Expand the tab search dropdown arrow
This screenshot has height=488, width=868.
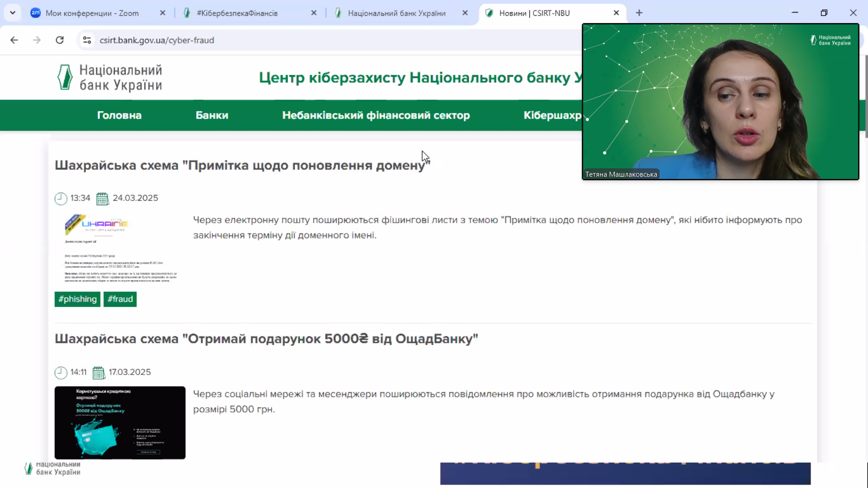click(13, 13)
